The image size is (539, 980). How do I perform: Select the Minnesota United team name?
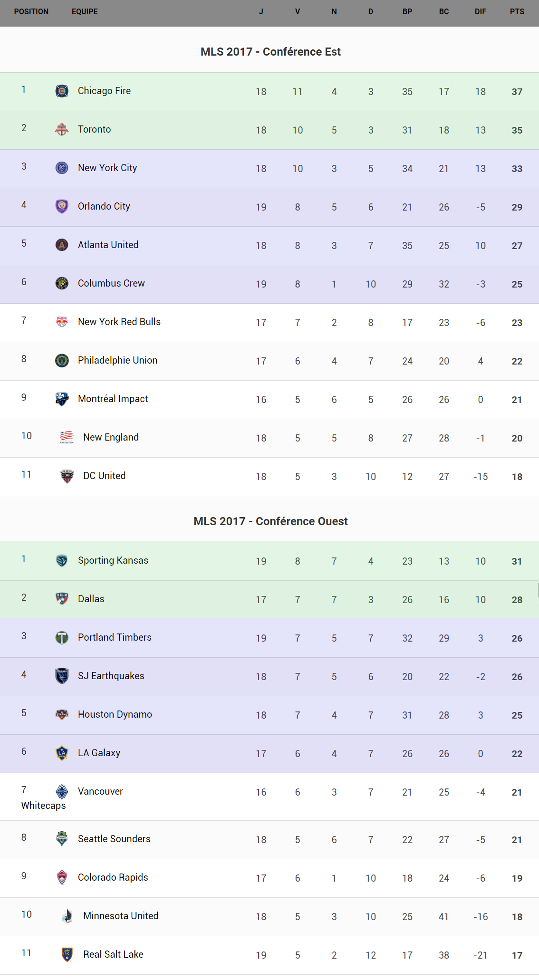click(x=121, y=916)
